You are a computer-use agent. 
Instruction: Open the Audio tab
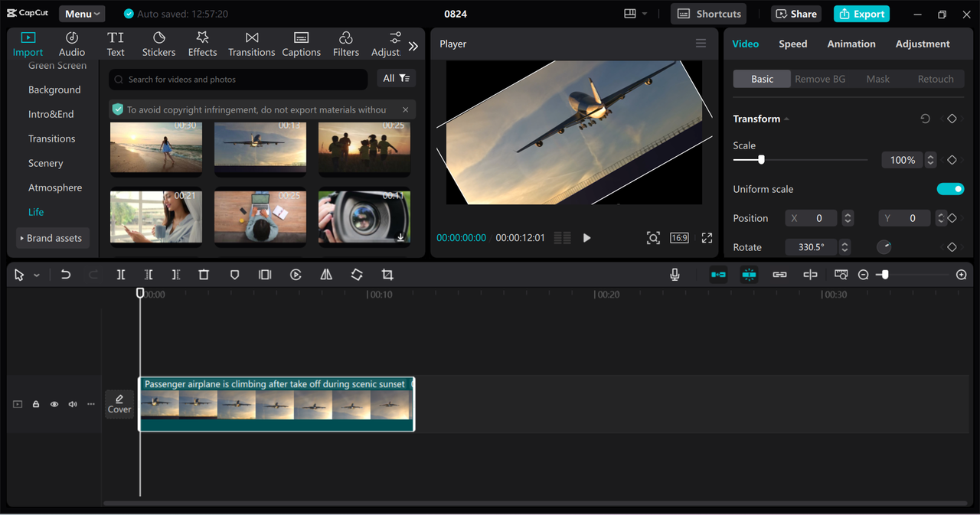(72, 44)
